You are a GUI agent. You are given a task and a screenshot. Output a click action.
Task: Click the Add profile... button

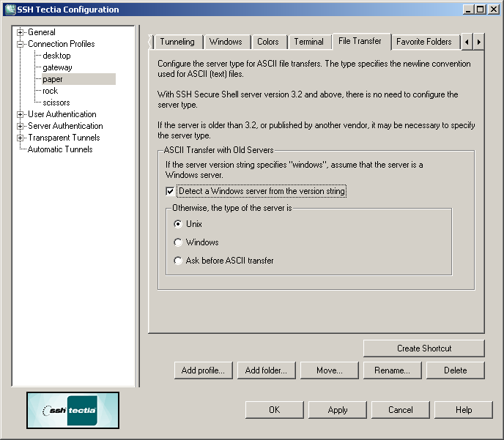pos(203,370)
